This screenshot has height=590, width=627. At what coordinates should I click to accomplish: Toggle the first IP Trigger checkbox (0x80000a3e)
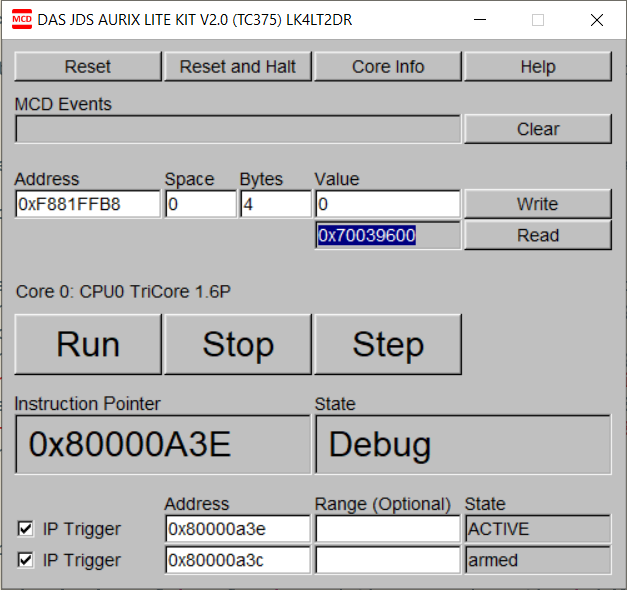tap(26, 528)
